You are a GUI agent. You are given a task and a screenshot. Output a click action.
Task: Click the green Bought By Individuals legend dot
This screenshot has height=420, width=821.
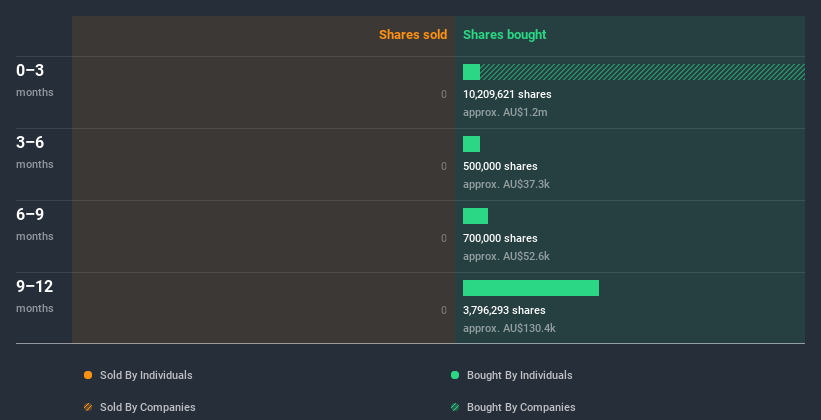click(455, 375)
